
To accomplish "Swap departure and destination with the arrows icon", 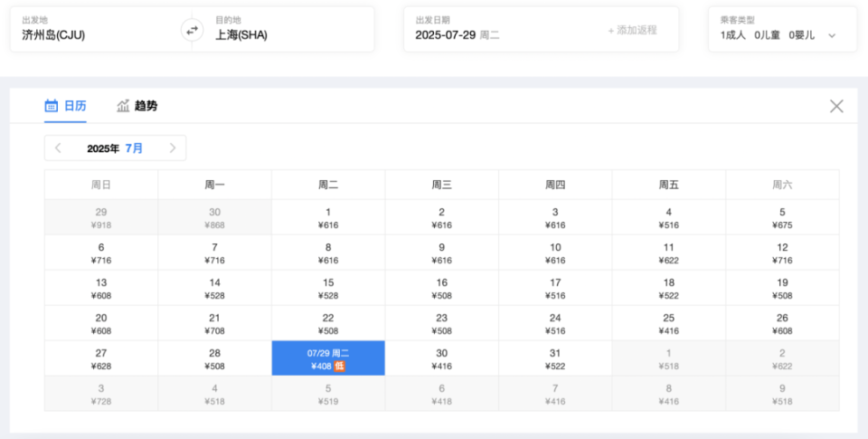I will pos(192,31).
